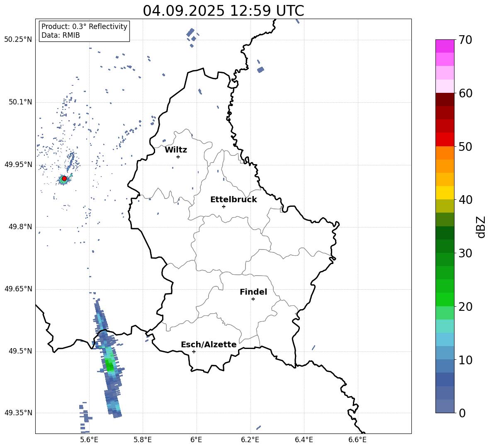This screenshot has height=448, width=491.
Task: Click the 'dBZ' colorbar axis label
Action: (x=481, y=227)
